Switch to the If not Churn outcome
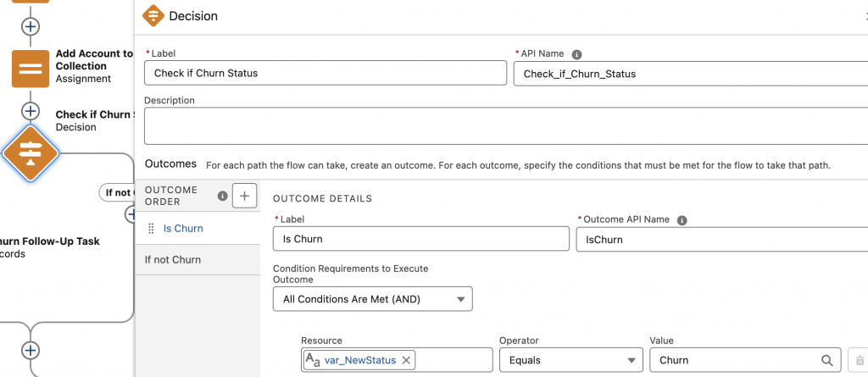The width and height of the screenshot is (868, 377). click(x=173, y=259)
